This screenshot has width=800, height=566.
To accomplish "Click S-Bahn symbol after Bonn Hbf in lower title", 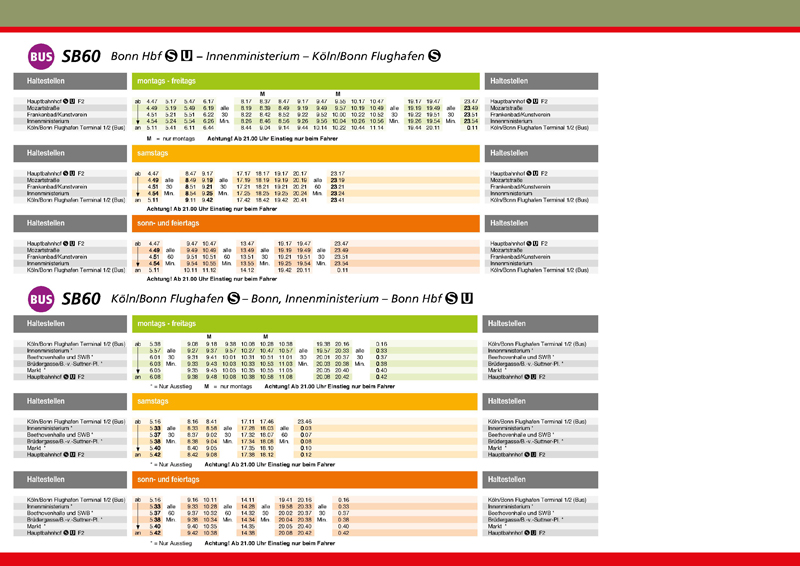I will tap(451, 297).
